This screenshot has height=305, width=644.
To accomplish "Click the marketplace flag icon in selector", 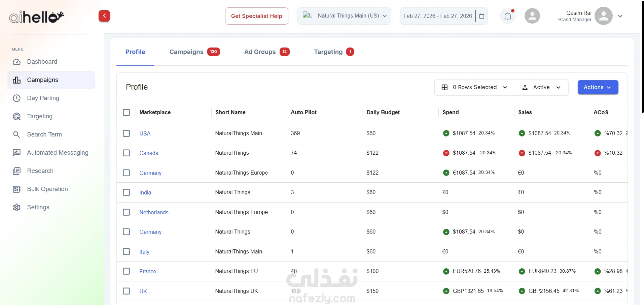I will [x=308, y=16].
